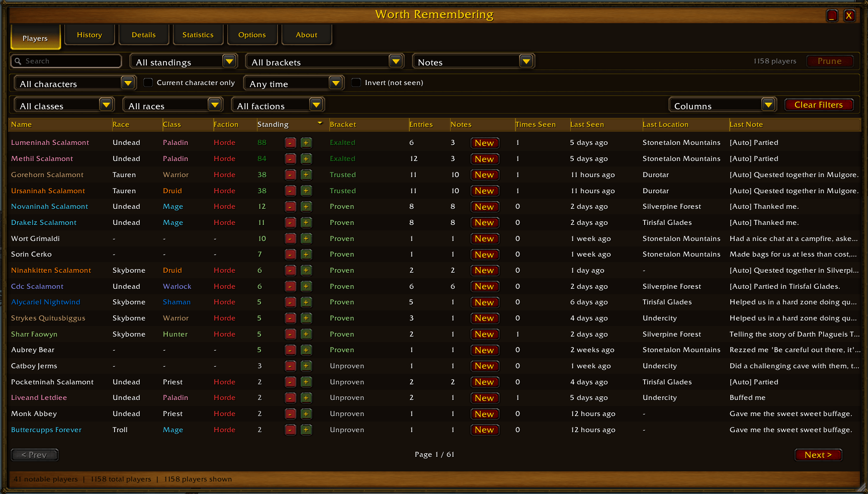The image size is (868, 494).
Task: Increase standing for Lumeninah Scalamont
Action: (306, 143)
